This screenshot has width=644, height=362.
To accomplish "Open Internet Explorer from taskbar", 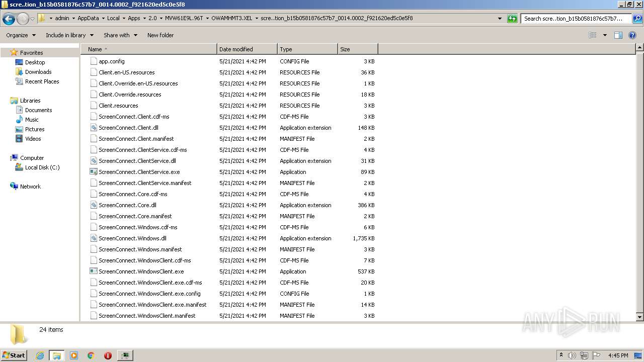I will pyautogui.click(x=40, y=355).
